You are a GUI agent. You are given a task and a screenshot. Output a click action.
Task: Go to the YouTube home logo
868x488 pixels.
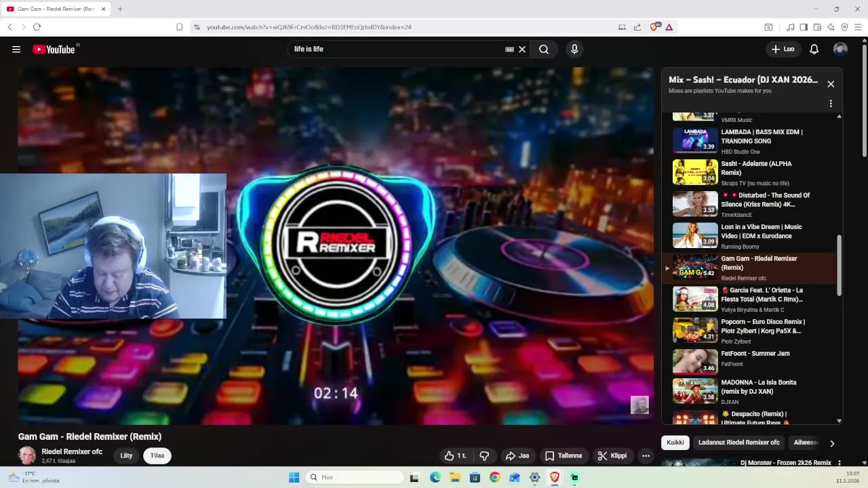coord(54,49)
